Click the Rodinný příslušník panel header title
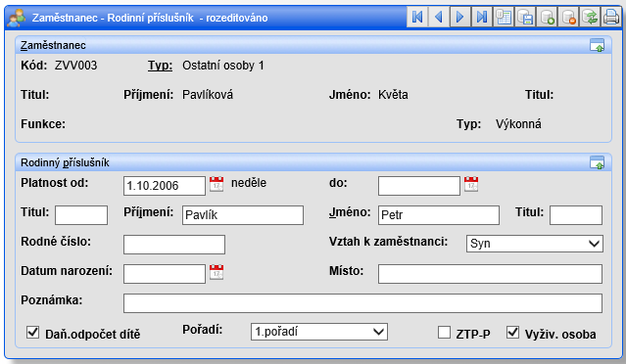This screenshot has height=364, width=626. coord(65,162)
